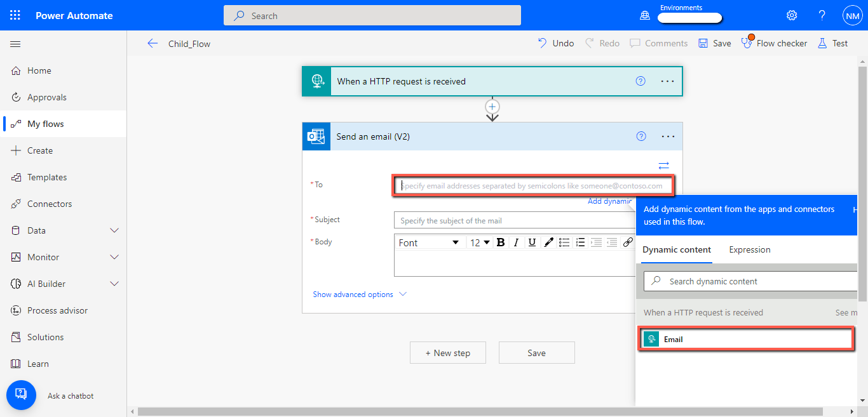
Task: Click the Add dynamic content link
Action: pyautogui.click(x=610, y=201)
